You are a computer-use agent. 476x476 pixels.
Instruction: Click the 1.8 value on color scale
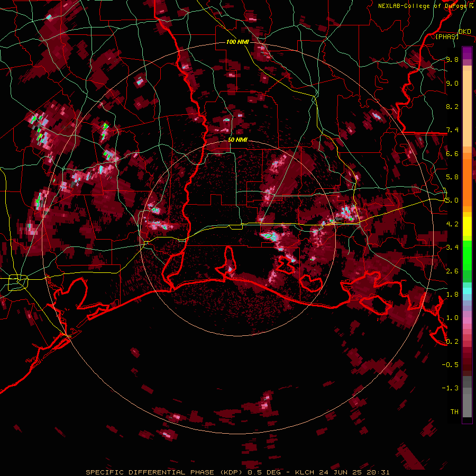click(x=452, y=295)
